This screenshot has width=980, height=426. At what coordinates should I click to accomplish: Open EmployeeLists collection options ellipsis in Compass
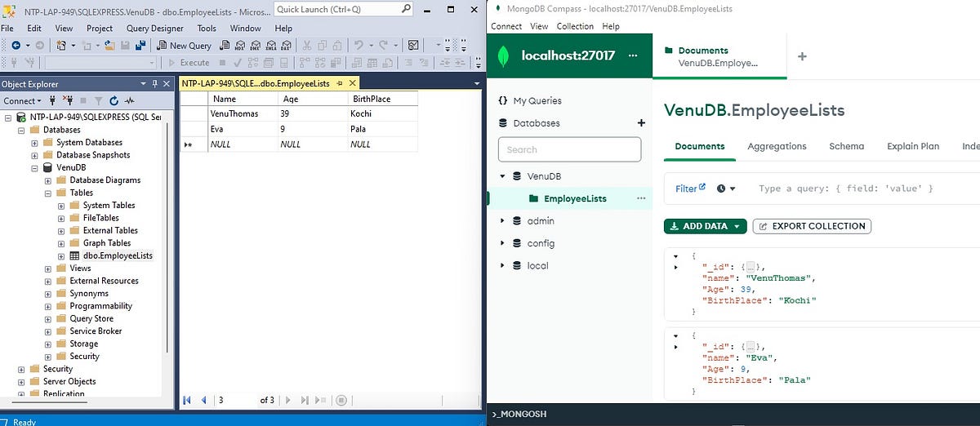pyautogui.click(x=641, y=198)
